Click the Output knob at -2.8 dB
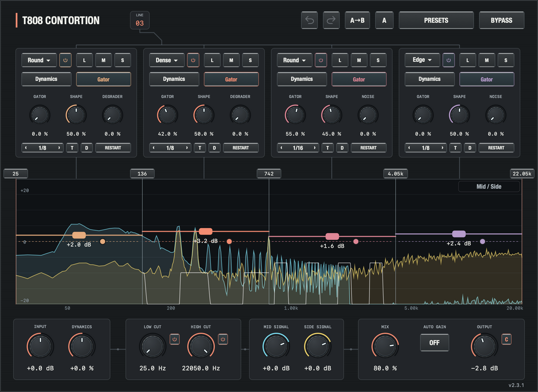The image size is (538, 392). (x=485, y=347)
